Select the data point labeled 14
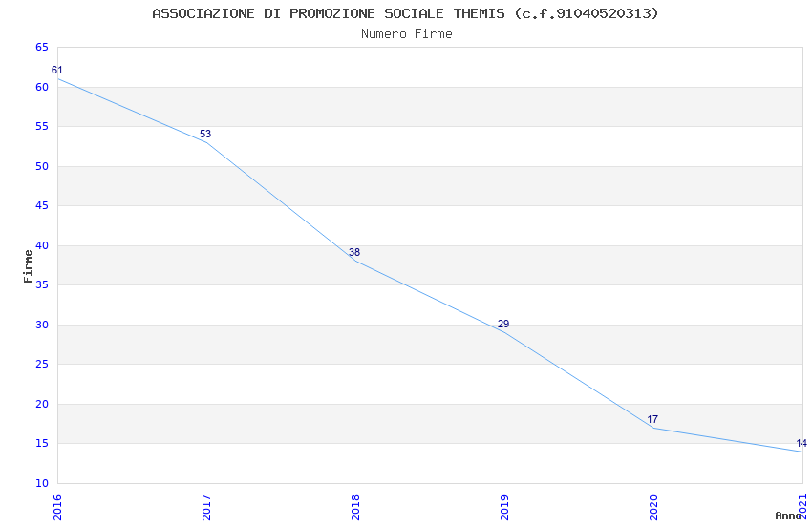Screen dimensions: 812x525 tap(802, 451)
